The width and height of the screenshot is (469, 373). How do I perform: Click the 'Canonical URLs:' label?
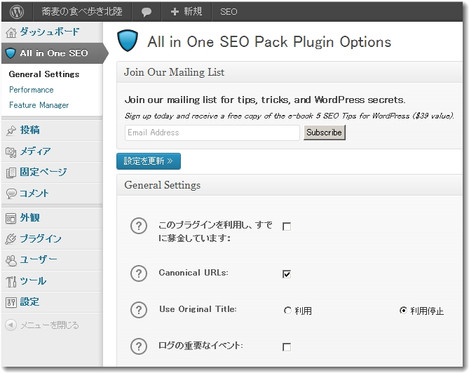point(193,273)
